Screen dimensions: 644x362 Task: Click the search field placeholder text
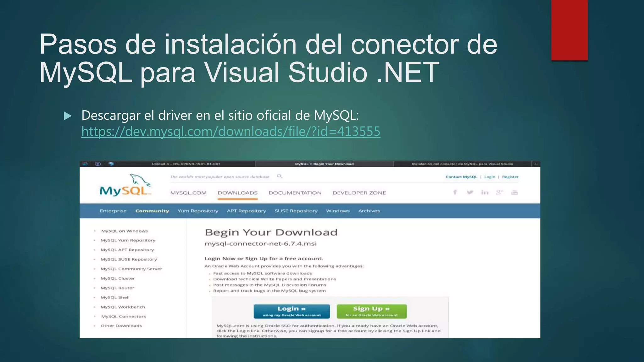point(220,177)
